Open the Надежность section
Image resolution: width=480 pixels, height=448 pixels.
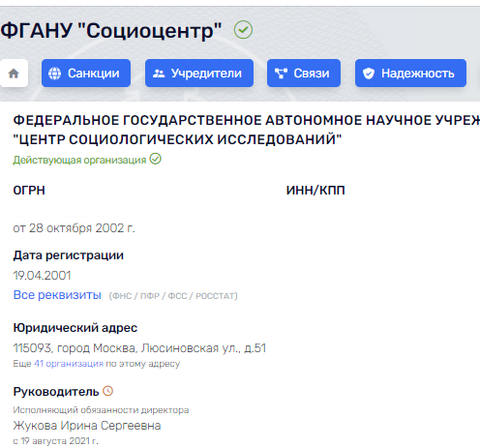point(410,74)
